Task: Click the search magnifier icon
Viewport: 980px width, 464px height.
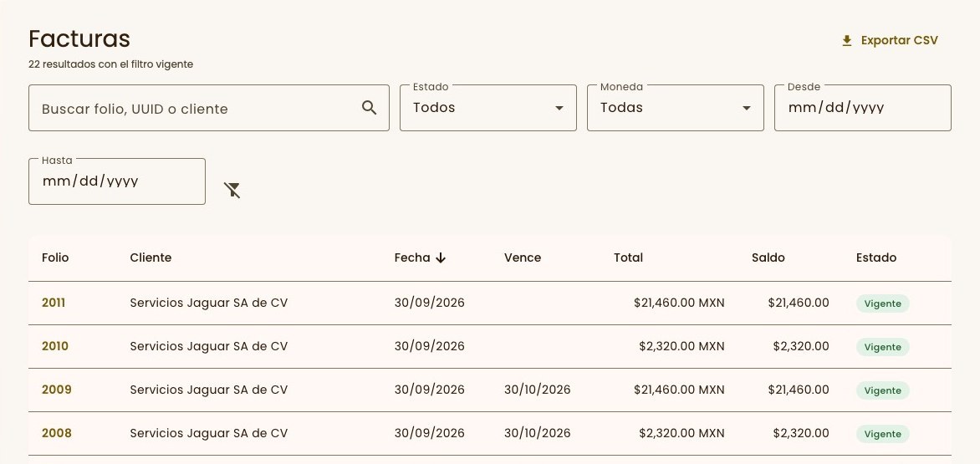Action: (370, 108)
